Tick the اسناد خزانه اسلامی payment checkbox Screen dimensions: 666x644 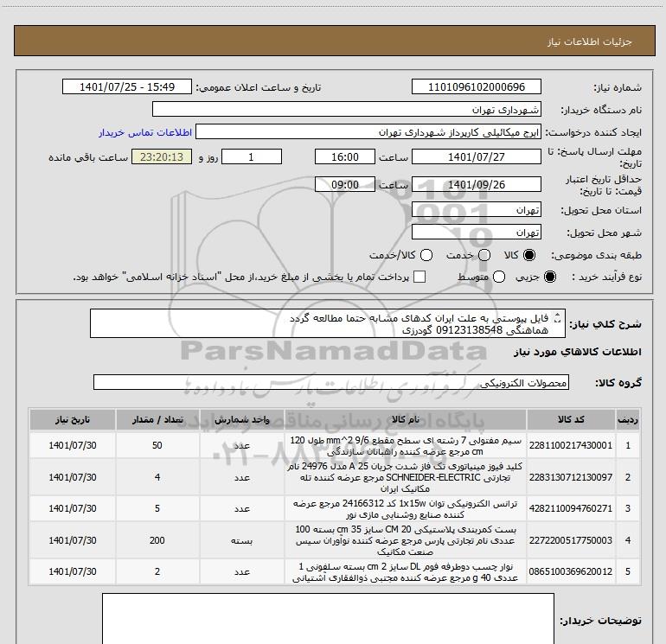(419, 277)
